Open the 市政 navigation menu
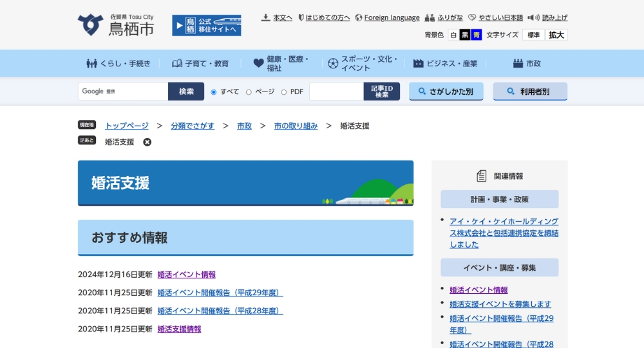The height and width of the screenshot is (348, 644). tap(527, 63)
